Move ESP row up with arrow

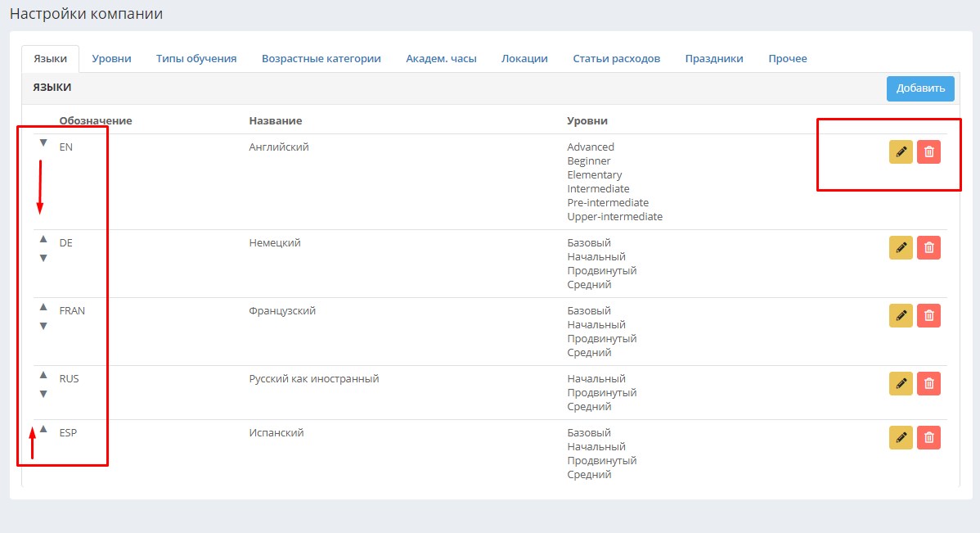coord(43,429)
